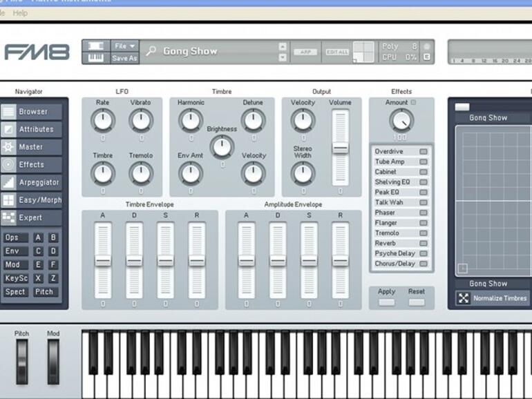
Task: Open the Env expert page
Action: (x=16, y=251)
